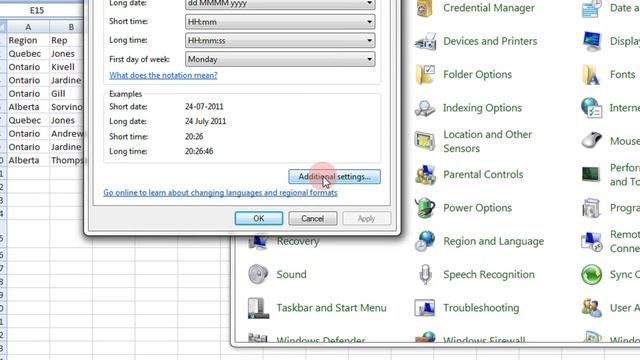The width and height of the screenshot is (640, 360).
Task: Click the Additional settings button
Action: click(x=334, y=177)
